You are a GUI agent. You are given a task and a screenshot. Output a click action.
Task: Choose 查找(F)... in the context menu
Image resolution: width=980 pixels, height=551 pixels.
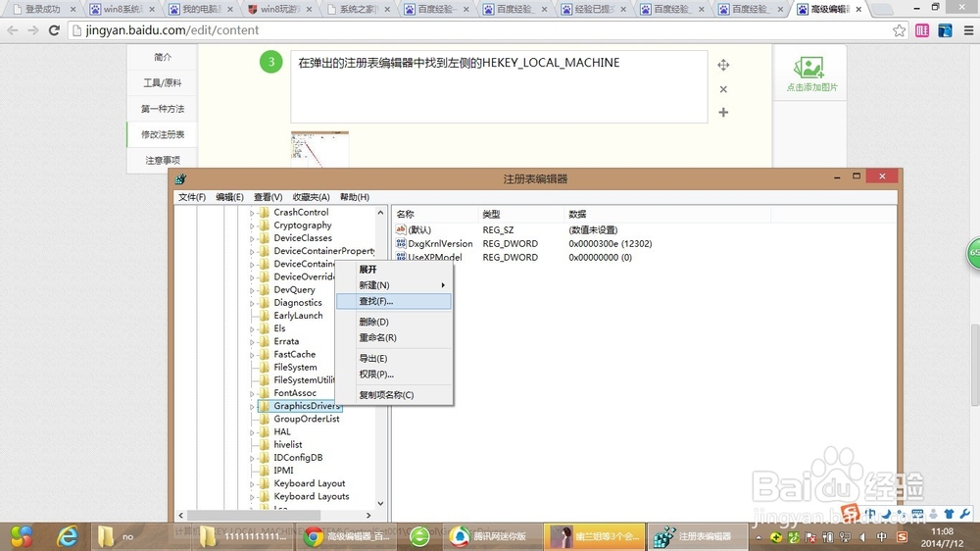(x=393, y=301)
